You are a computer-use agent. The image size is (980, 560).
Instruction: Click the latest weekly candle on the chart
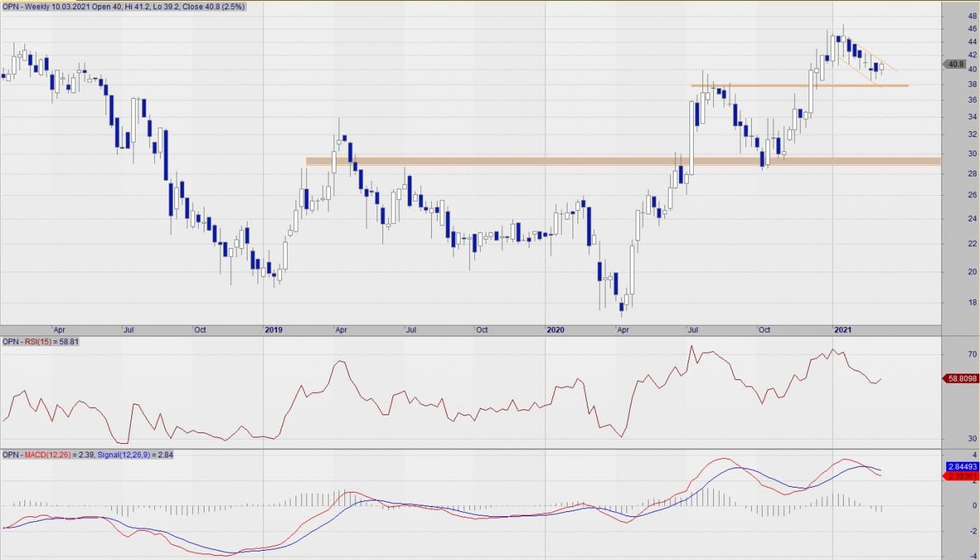(x=882, y=67)
